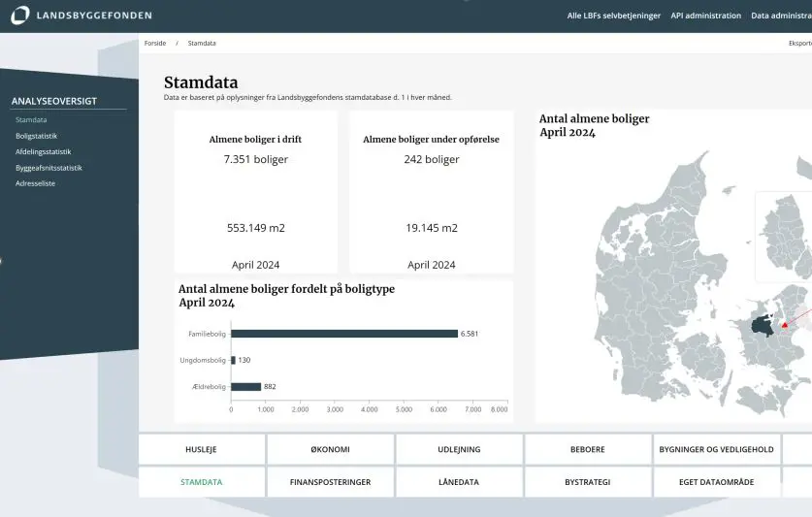Open Data administration in top navigation
812x517 pixels.
point(781,16)
